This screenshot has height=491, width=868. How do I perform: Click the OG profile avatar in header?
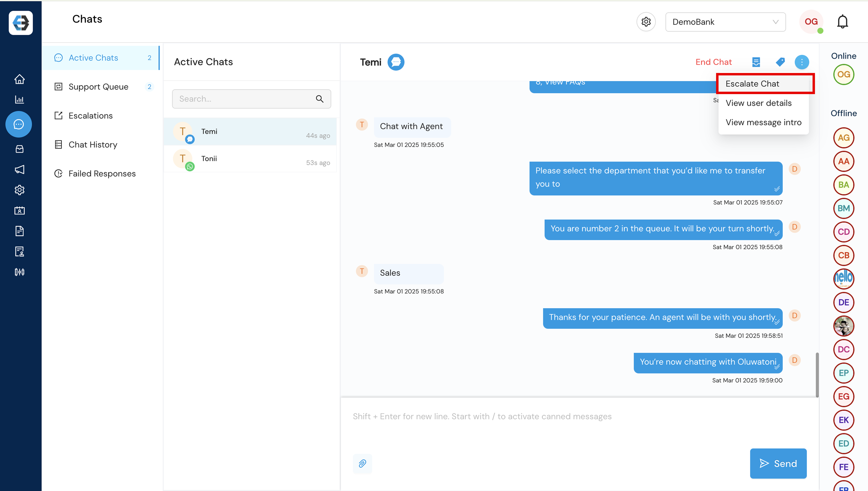click(x=811, y=22)
